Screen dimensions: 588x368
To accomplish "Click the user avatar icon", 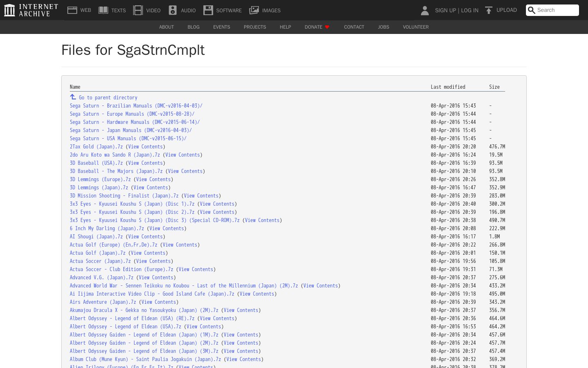I will [425, 10].
